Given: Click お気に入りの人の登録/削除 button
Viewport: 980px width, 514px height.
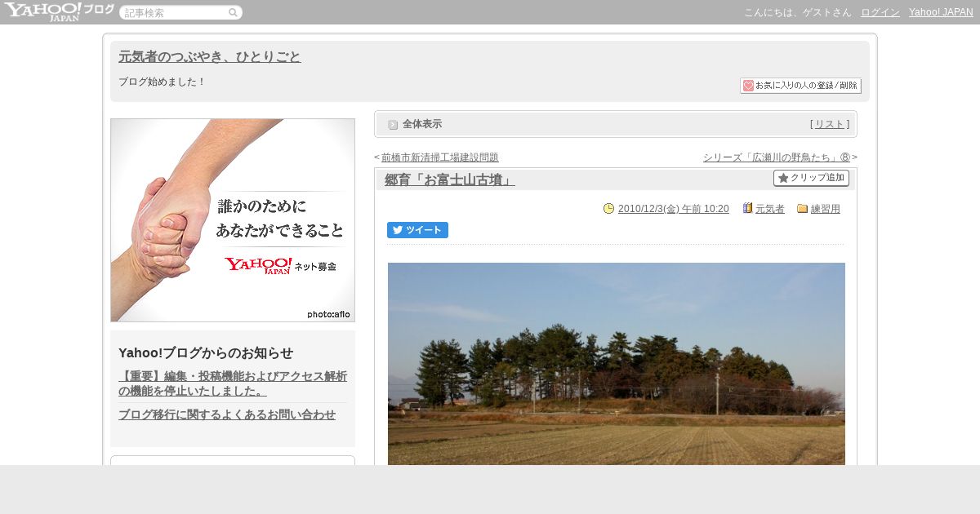Looking at the screenshot, I should 800,86.
